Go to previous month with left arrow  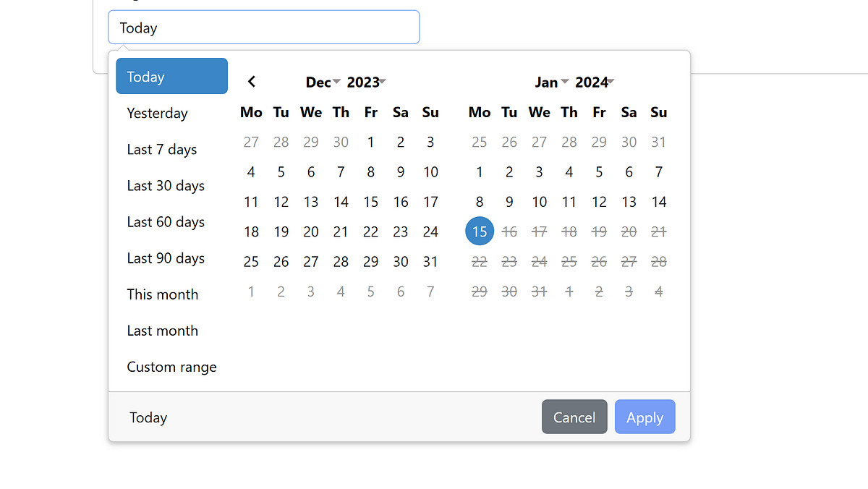251,82
